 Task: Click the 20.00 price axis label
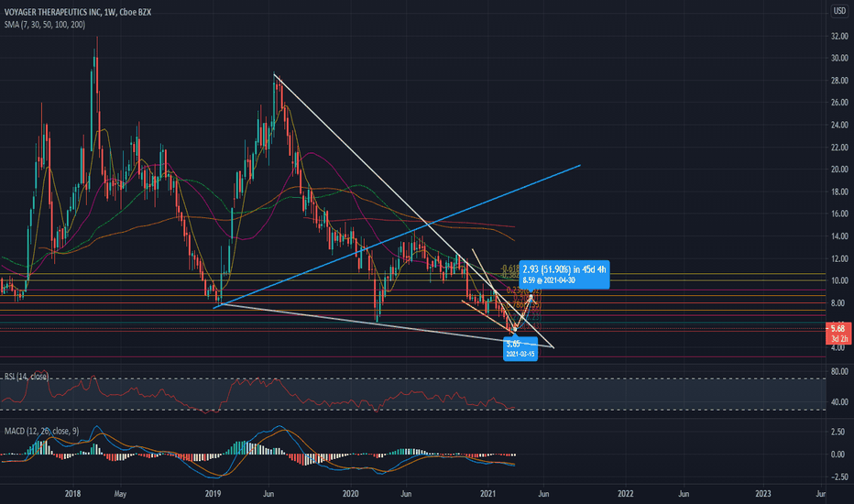[x=839, y=170]
